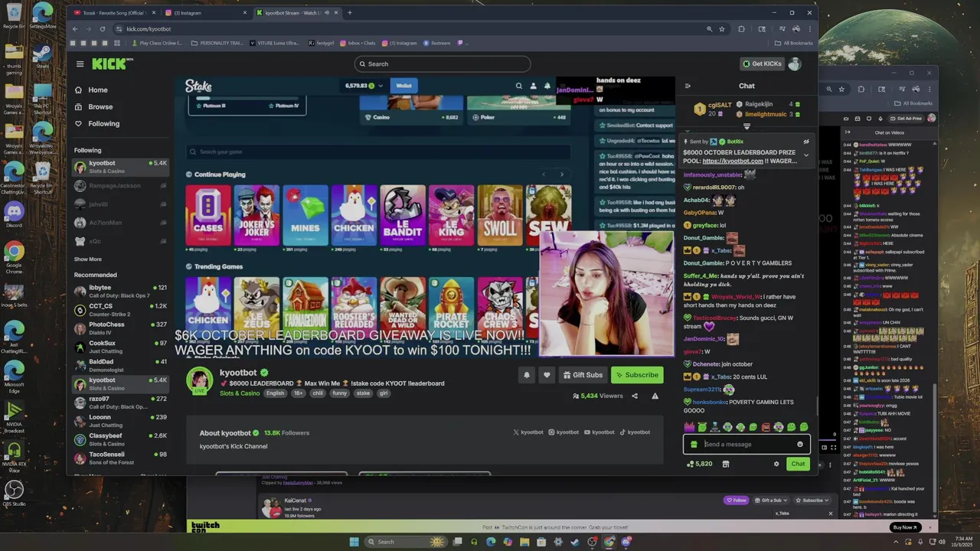Image resolution: width=980 pixels, height=551 pixels.
Task: Click Buy Now on the TwitchCon banner
Action: click(904, 527)
